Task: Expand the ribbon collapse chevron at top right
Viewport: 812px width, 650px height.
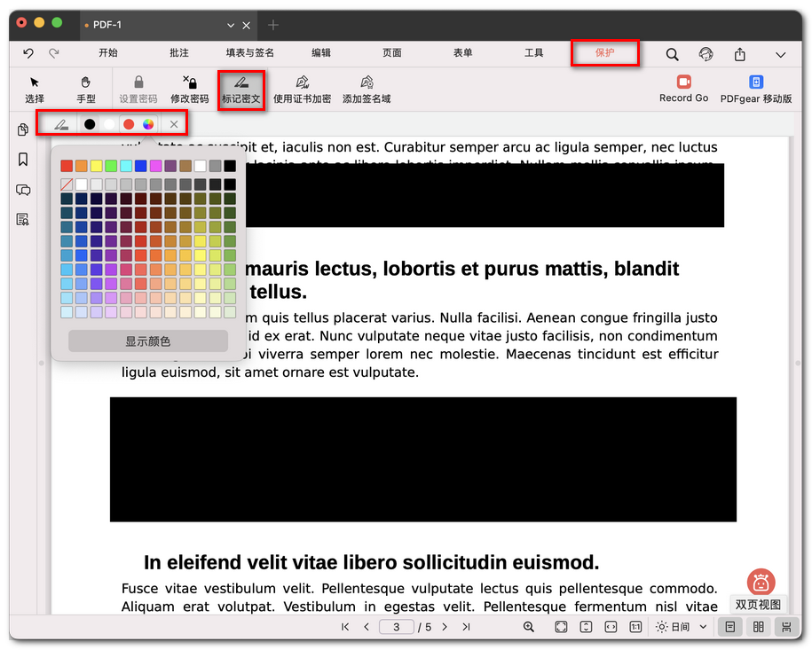Action: [781, 55]
